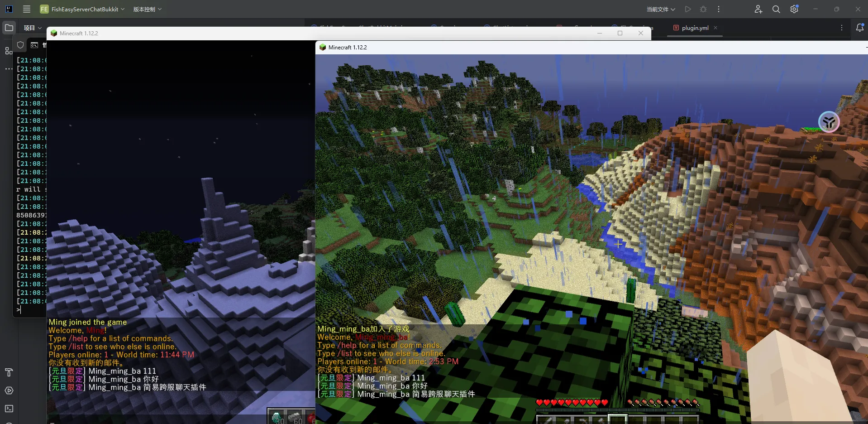Toggle the Project tool window folder icon

[x=9, y=28]
